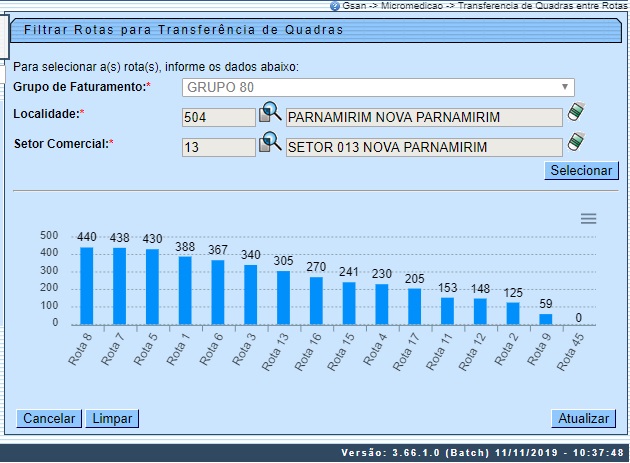The image size is (630, 463).
Task: Select the Rota 3 bar in chart
Action: pyautogui.click(x=251, y=295)
